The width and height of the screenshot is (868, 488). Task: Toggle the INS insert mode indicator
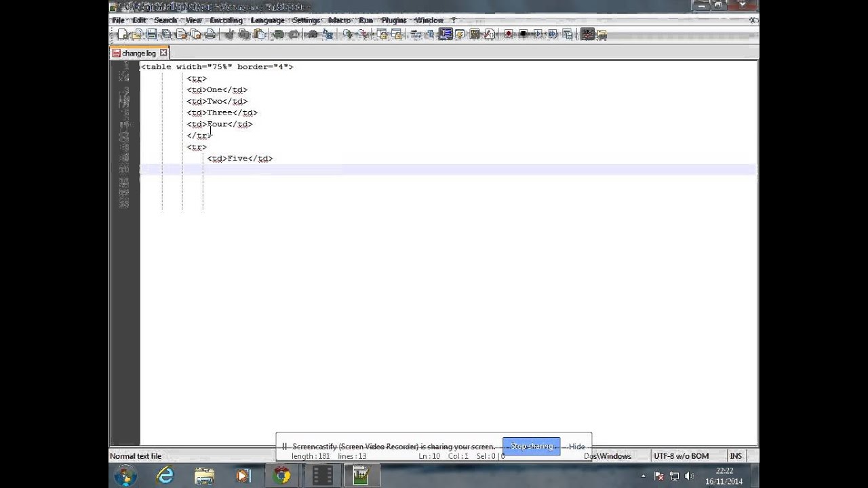pos(736,456)
